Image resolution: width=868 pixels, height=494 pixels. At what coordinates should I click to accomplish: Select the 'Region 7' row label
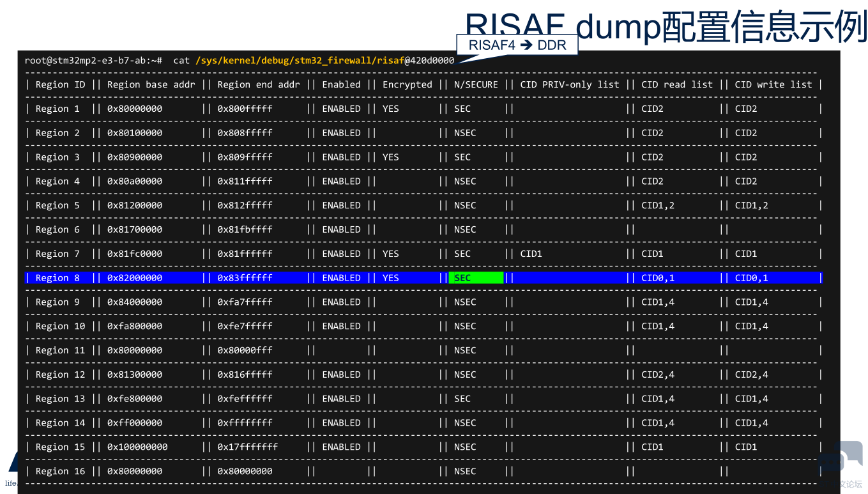pos(57,254)
